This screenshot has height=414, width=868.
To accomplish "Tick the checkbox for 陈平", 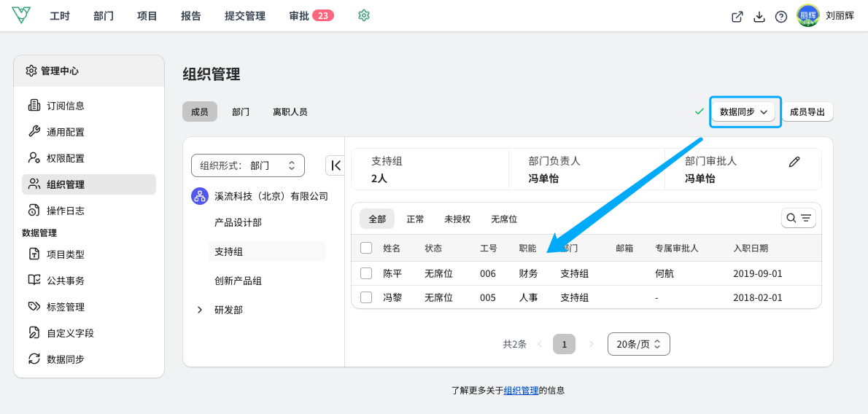I will pos(366,273).
